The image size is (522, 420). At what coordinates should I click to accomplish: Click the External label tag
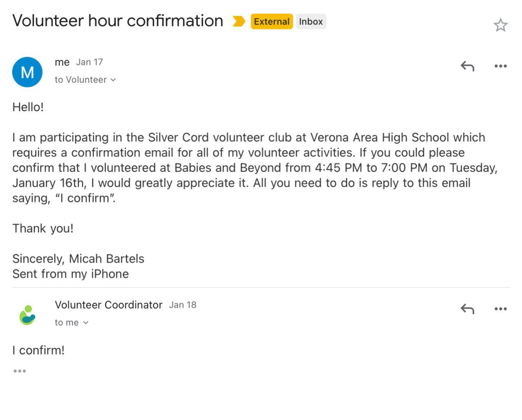pyautogui.click(x=272, y=22)
